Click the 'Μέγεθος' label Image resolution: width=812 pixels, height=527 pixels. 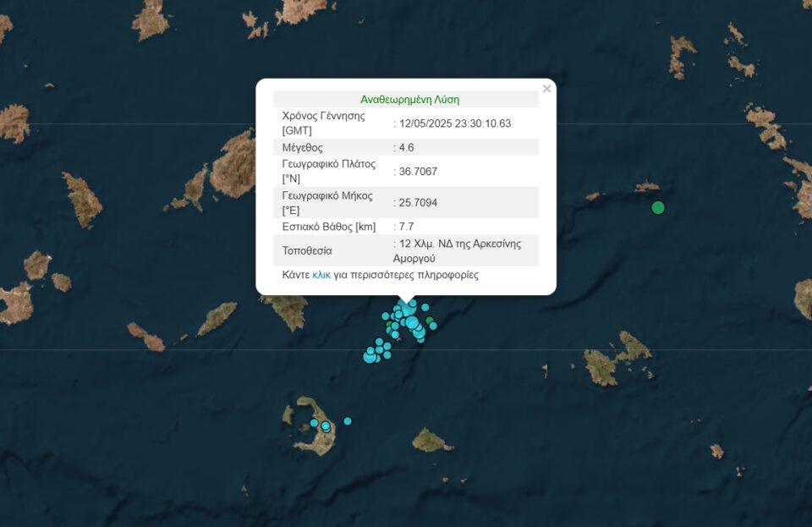pyautogui.click(x=303, y=147)
